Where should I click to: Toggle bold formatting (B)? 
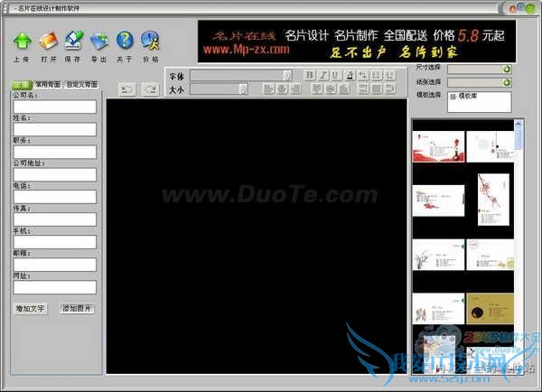(x=309, y=75)
